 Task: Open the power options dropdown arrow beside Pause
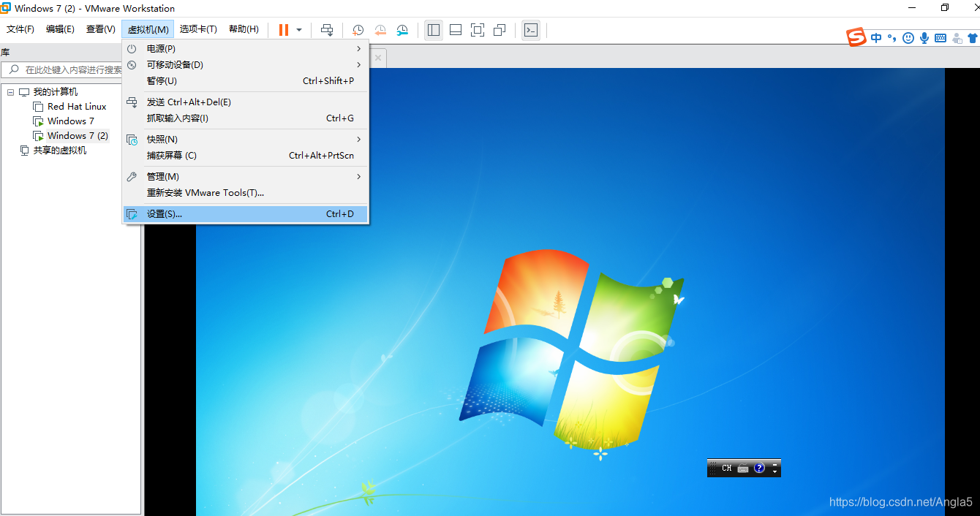[x=299, y=30]
